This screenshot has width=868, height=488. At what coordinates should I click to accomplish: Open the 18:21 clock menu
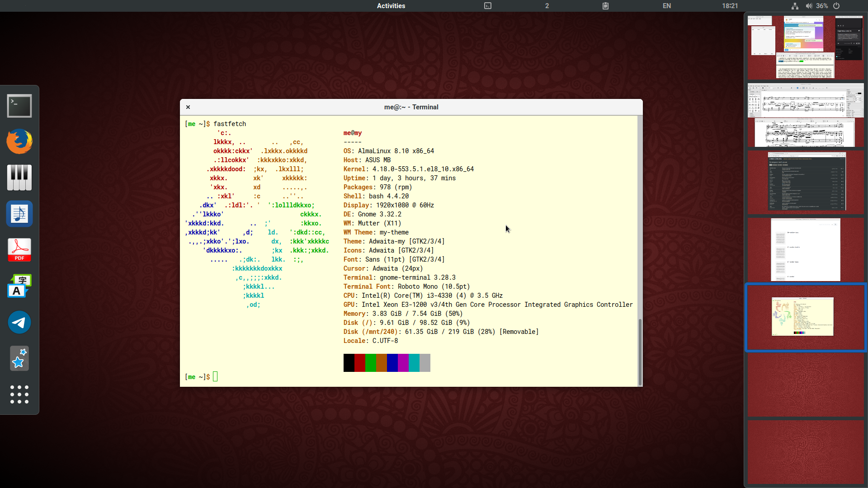730,6
